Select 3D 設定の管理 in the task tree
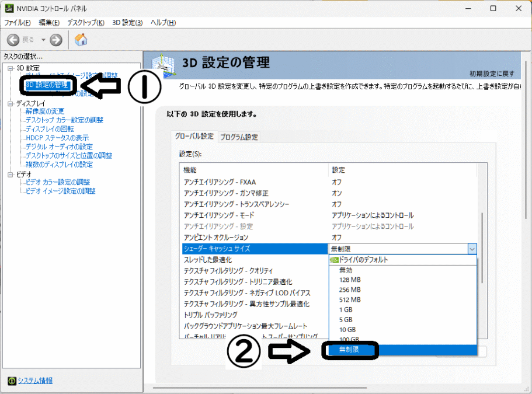The image size is (532, 394). click(47, 85)
